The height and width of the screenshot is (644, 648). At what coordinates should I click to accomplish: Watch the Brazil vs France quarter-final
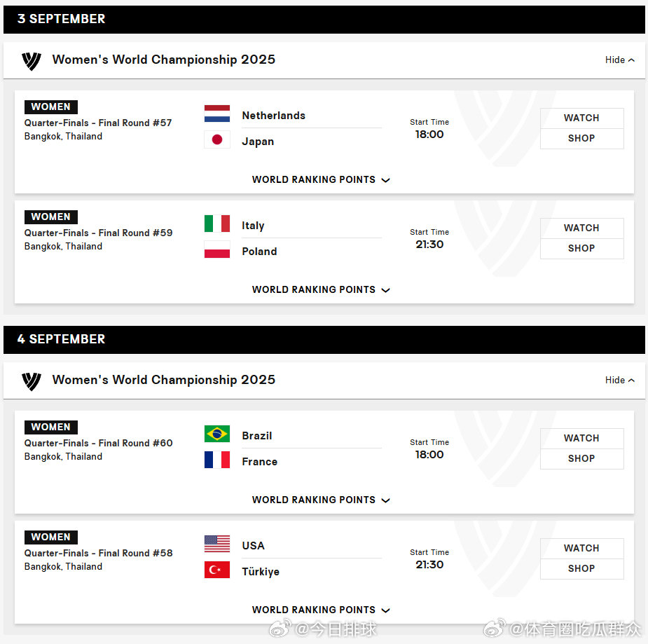tap(582, 438)
